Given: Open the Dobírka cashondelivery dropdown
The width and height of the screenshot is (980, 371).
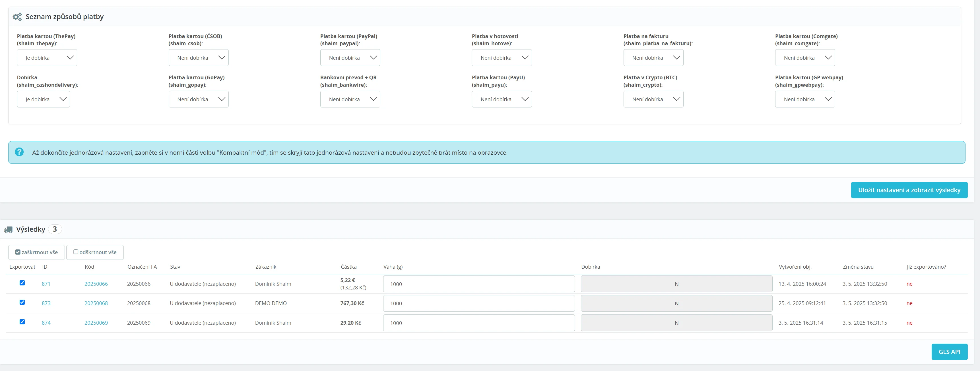Looking at the screenshot, I should [x=43, y=99].
